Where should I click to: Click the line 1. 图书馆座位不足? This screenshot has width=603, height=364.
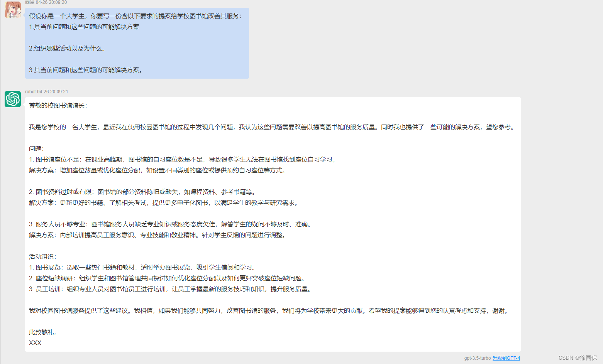coord(183,160)
